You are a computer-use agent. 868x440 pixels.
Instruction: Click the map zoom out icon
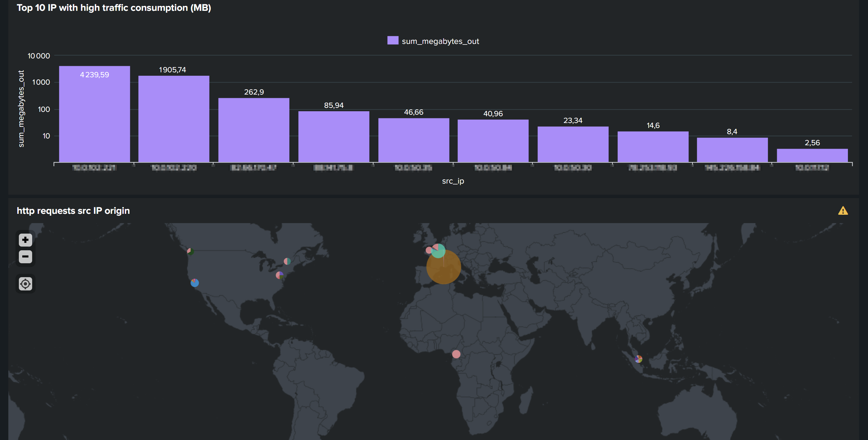25,257
